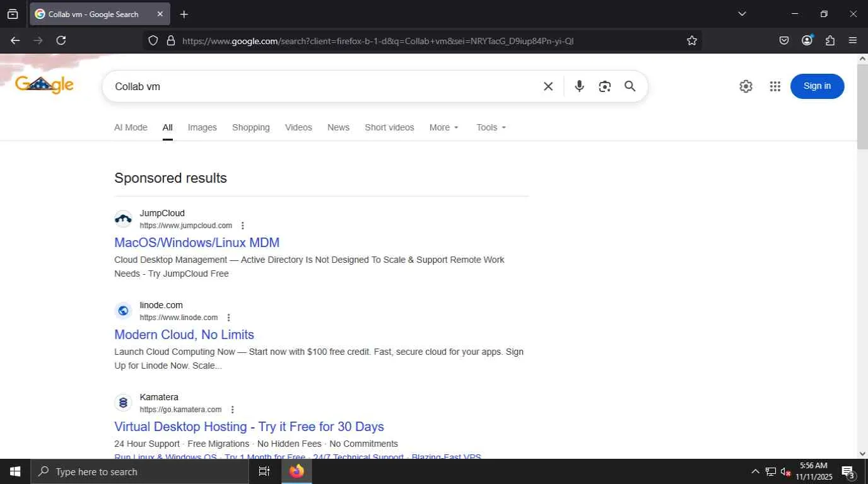Go back one page in Firefox
This screenshot has width=868, height=484.
pos(15,40)
